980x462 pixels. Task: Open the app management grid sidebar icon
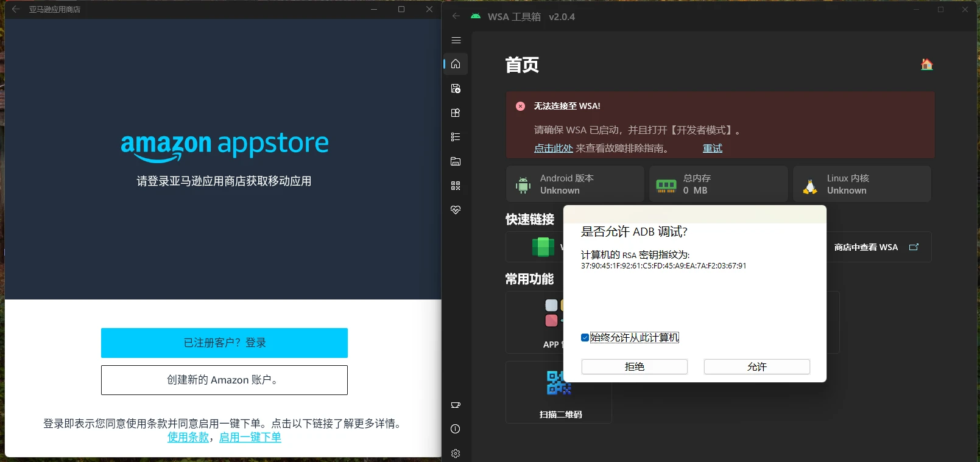coord(456,113)
